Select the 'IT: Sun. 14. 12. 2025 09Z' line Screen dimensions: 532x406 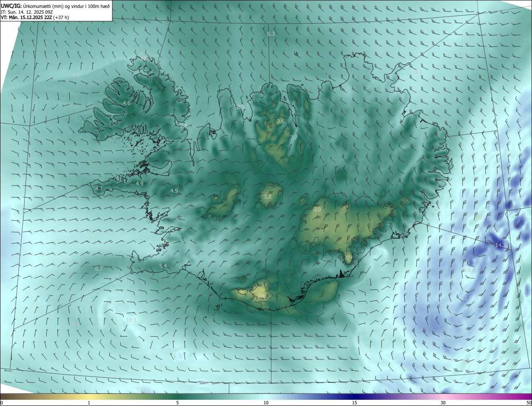pyautogui.click(x=27, y=12)
